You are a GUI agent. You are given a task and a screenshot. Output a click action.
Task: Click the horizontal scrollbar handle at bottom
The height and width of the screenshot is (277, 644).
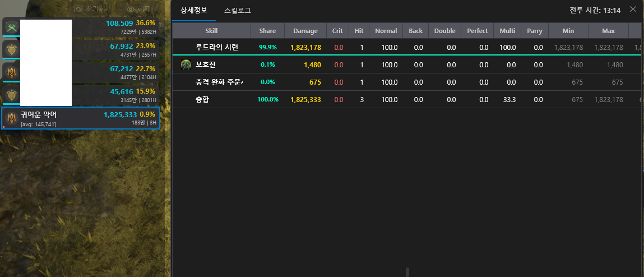point(407,272)
